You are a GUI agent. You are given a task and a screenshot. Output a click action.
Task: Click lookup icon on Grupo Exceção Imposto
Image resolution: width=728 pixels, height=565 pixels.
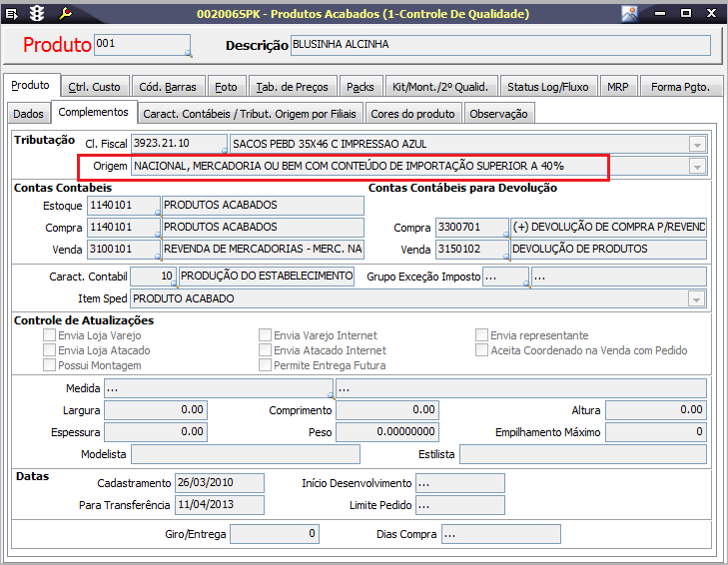(527, 283)
